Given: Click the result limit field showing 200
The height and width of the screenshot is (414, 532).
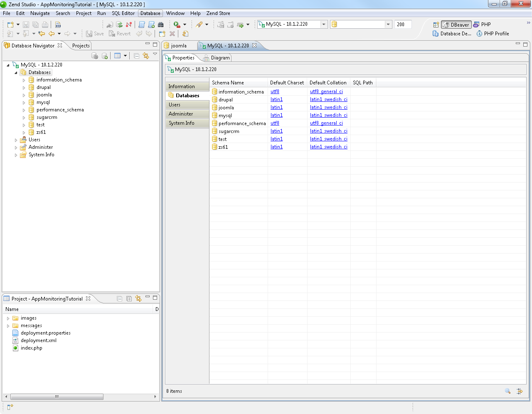Looking at the screenshot, I should coord(403,24).
